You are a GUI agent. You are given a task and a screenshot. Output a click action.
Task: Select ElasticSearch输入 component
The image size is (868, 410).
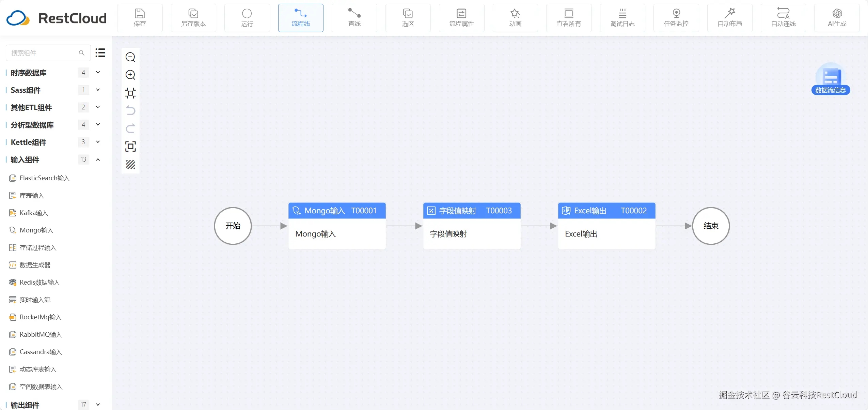40,178
